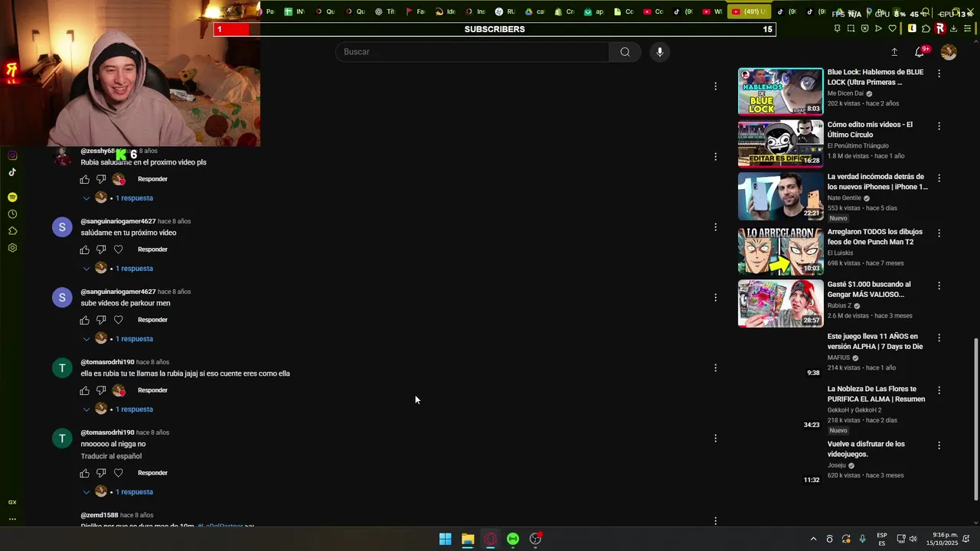980x551 pixels.
Task: Switch to the green sheets 'IN' tab
Action: pos(294,11)
